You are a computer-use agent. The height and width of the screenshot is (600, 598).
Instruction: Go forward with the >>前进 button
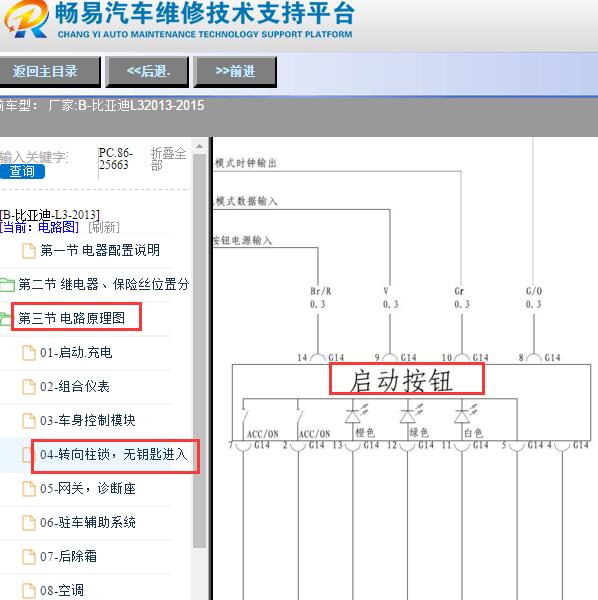tap(235, 72)
